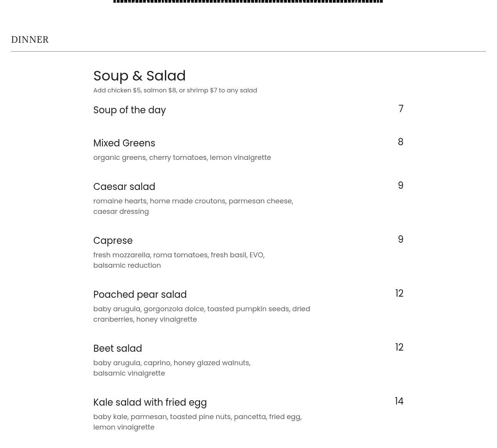Screen dimensions: 497x448
Task: Select Kale salad with fried egg
Action: pyautogui.click(x=150, y=403)
